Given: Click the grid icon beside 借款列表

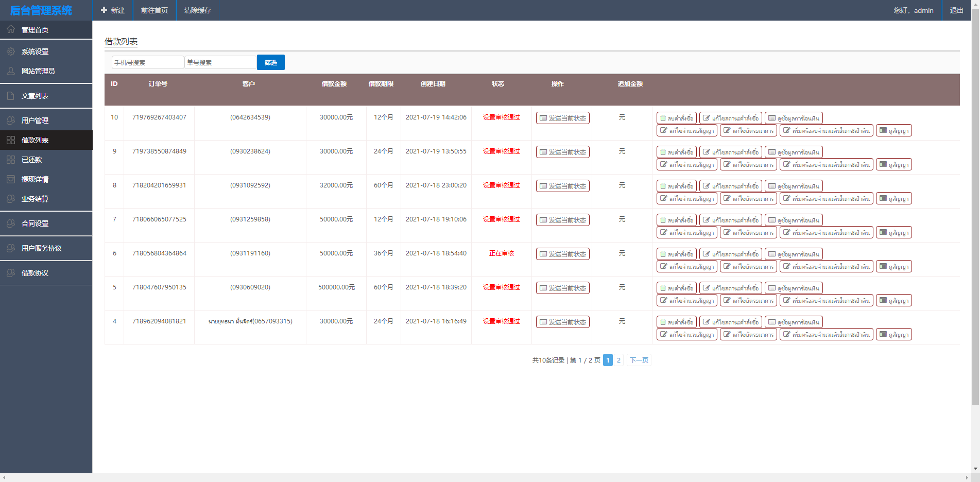Looking at the screenshot, I should point(11,140).
